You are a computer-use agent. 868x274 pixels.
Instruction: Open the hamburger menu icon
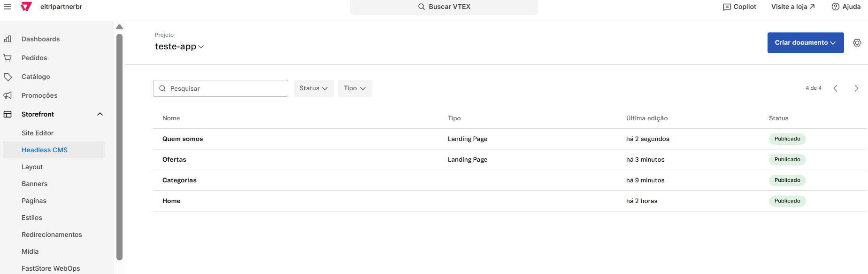tap(8, 7)
